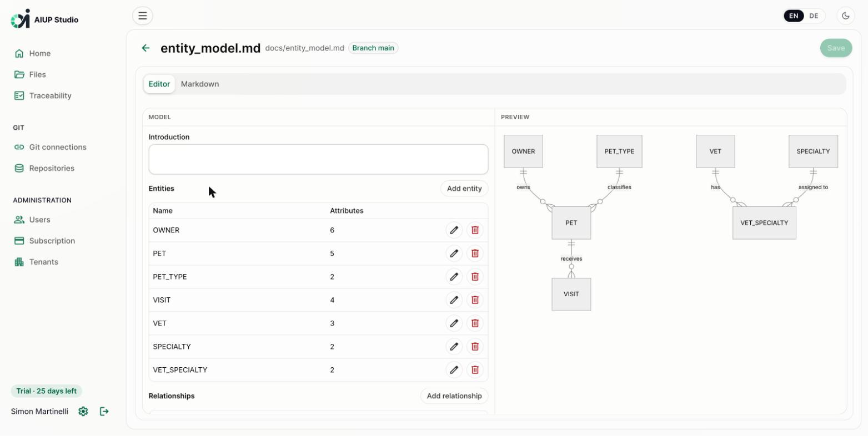
Task: Edit the OWNER entity
Action: tap(454, 230)
